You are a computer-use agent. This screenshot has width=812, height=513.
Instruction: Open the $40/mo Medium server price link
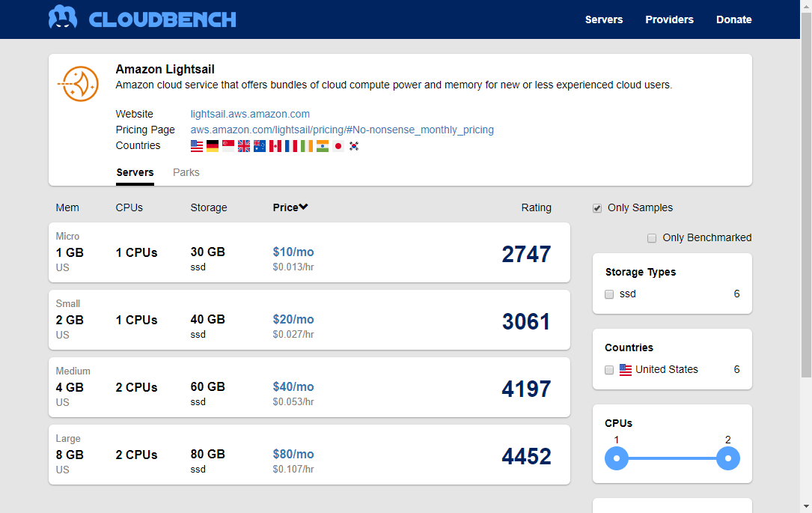click(293, 387)
